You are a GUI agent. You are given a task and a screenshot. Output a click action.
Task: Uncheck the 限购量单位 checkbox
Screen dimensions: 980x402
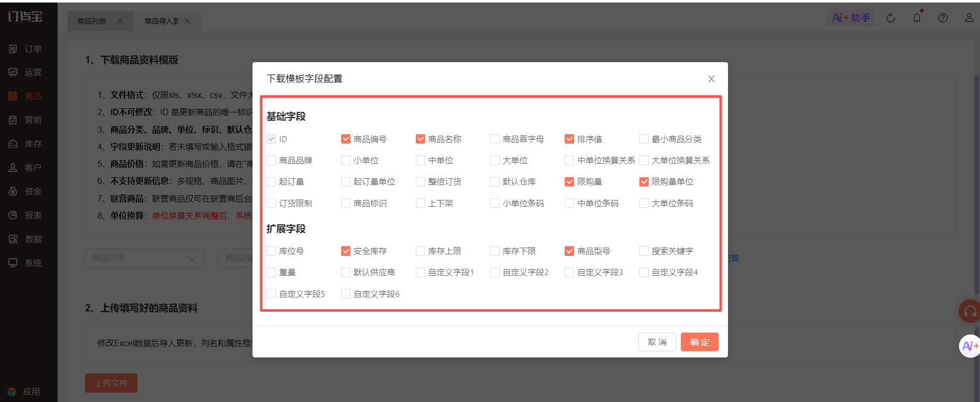(644, 182)
